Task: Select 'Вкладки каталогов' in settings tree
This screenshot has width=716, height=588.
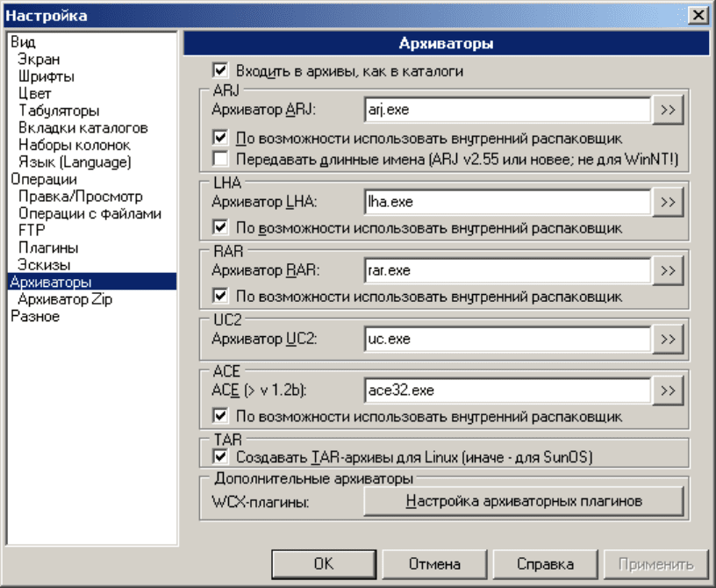Action: pos(83,128)
